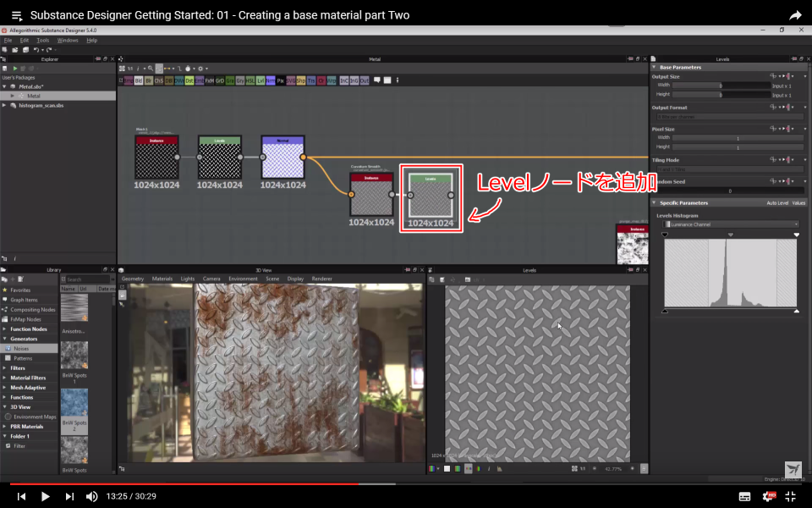Click the Library search field
The image size is (812, 508).
click(x=87, y=279)
